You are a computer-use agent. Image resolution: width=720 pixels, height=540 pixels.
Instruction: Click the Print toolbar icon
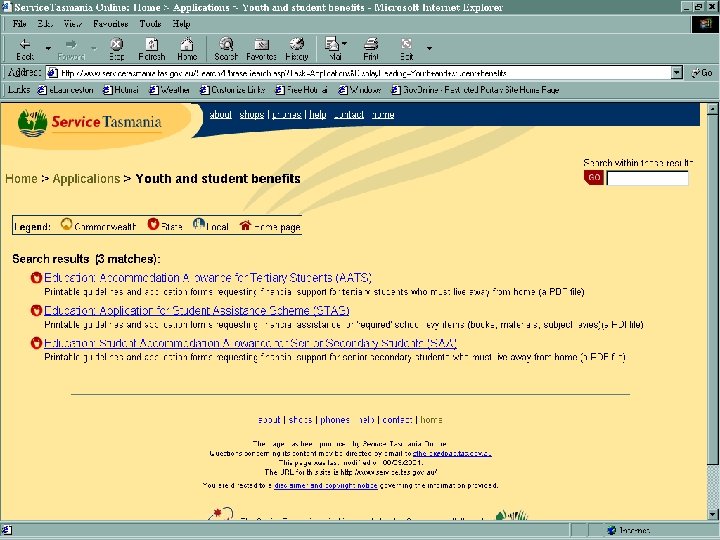tap(371, 44)
